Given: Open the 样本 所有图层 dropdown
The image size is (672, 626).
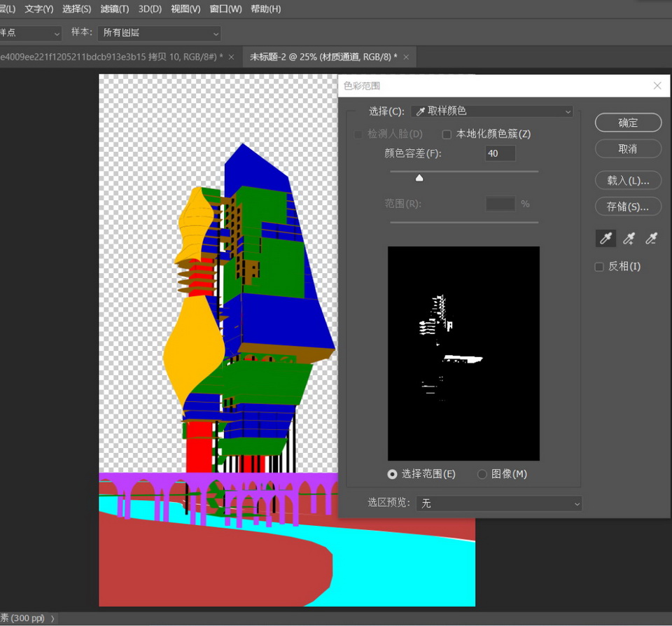Looking at the screenshot, I should [159, 33].
